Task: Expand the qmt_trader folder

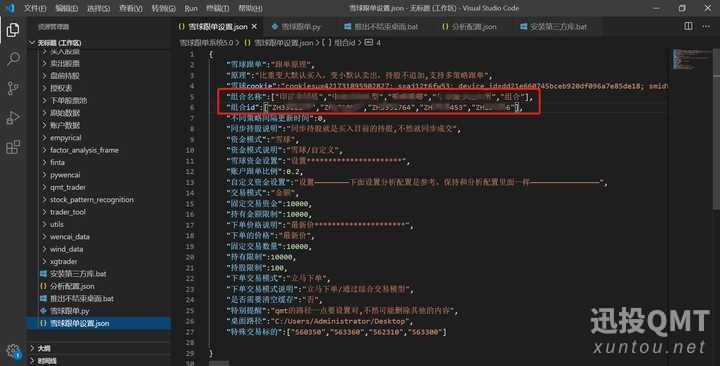Action: [68, 187]
